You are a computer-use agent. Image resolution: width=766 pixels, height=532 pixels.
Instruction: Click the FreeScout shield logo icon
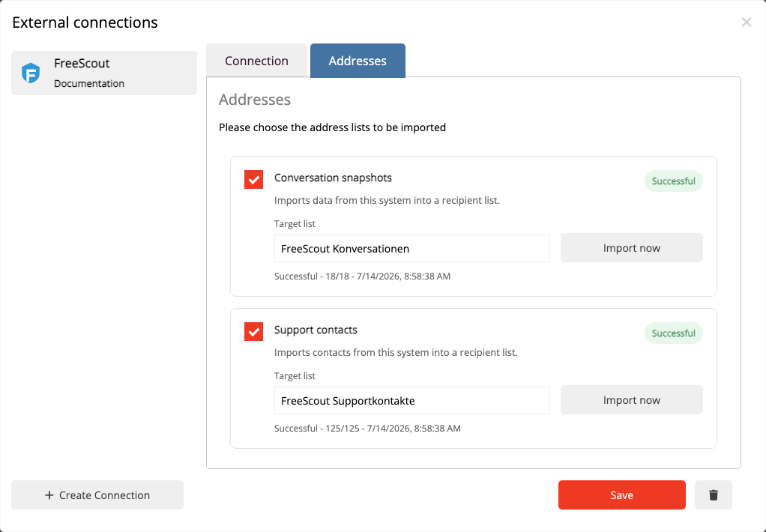31,73
